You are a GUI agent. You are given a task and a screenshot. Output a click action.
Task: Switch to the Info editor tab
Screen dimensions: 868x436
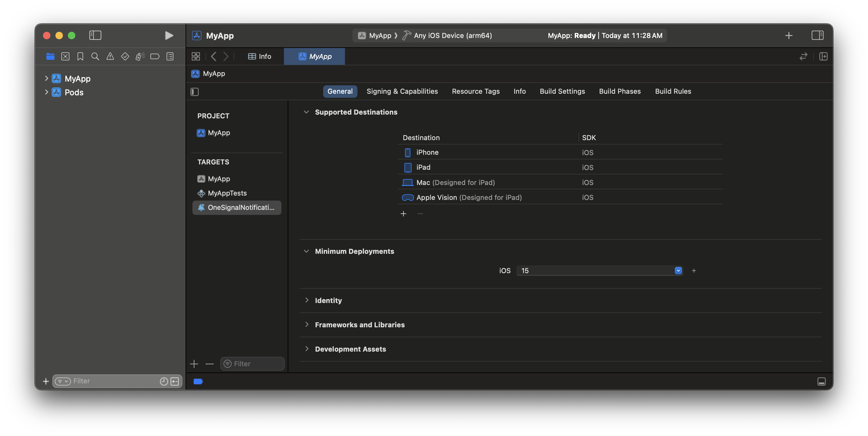pyautogui.click(x=259, y=56)
